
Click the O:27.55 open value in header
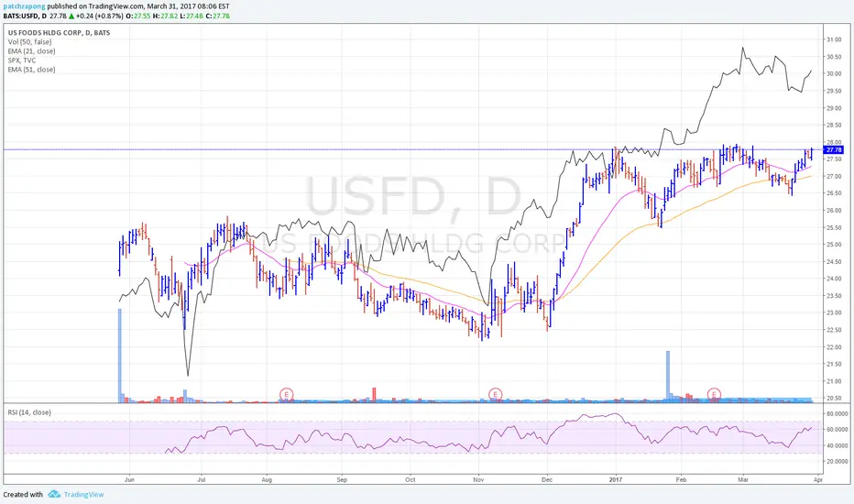pos(138,16)
